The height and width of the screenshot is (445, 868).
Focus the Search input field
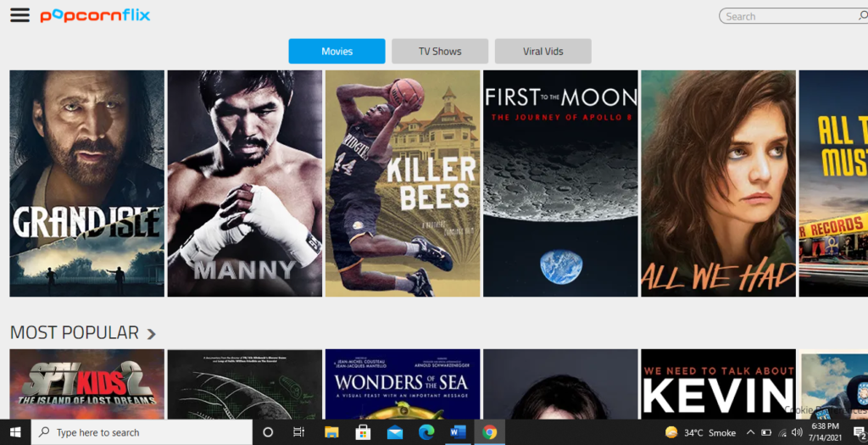(x=793, y=16)
